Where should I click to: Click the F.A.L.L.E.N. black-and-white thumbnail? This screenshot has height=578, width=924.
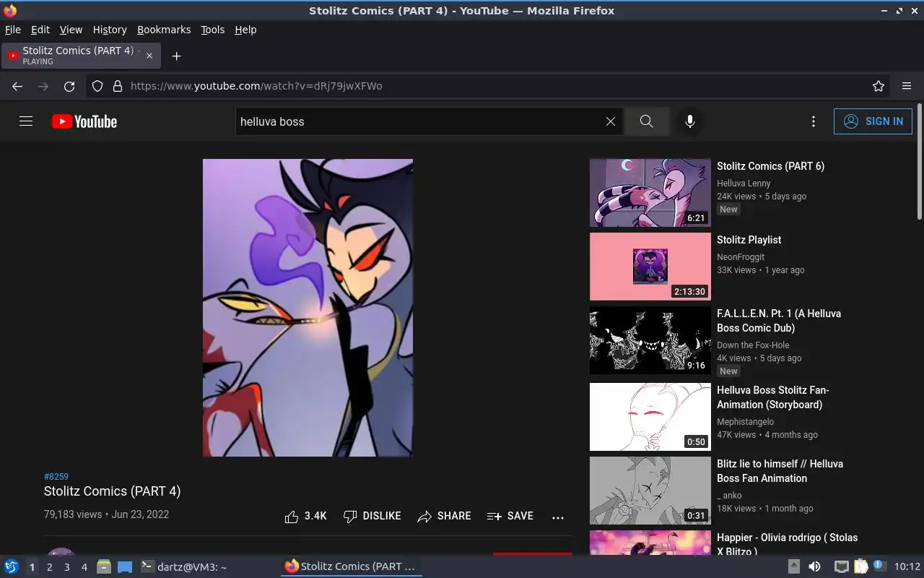tap(650, 340)
